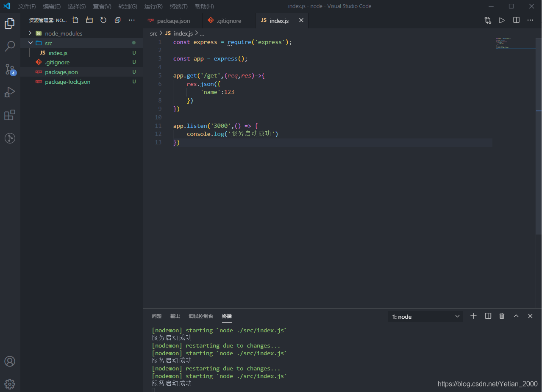Select the index.js editor tab
The width and height of the screenshot is (542, 392).
click(x=282, y=20)
